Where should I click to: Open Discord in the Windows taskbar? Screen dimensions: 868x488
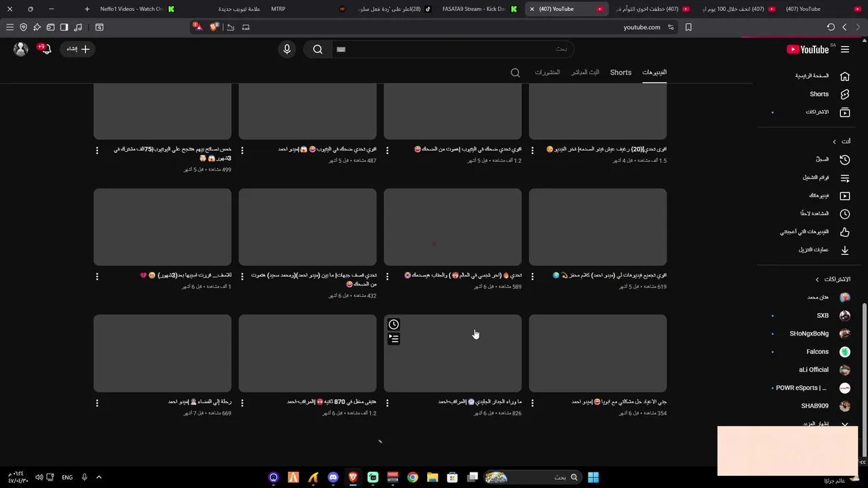[x=333, y=477]
